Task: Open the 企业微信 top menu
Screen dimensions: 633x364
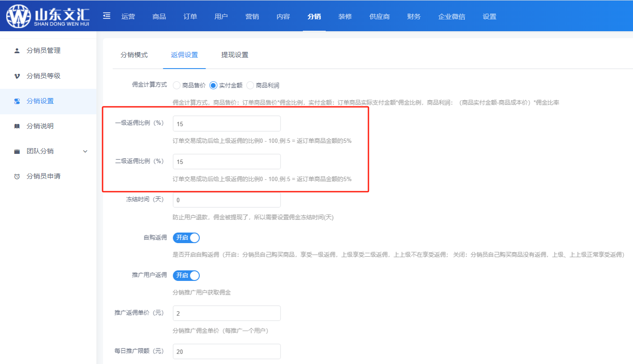Action: pos(452,17)
